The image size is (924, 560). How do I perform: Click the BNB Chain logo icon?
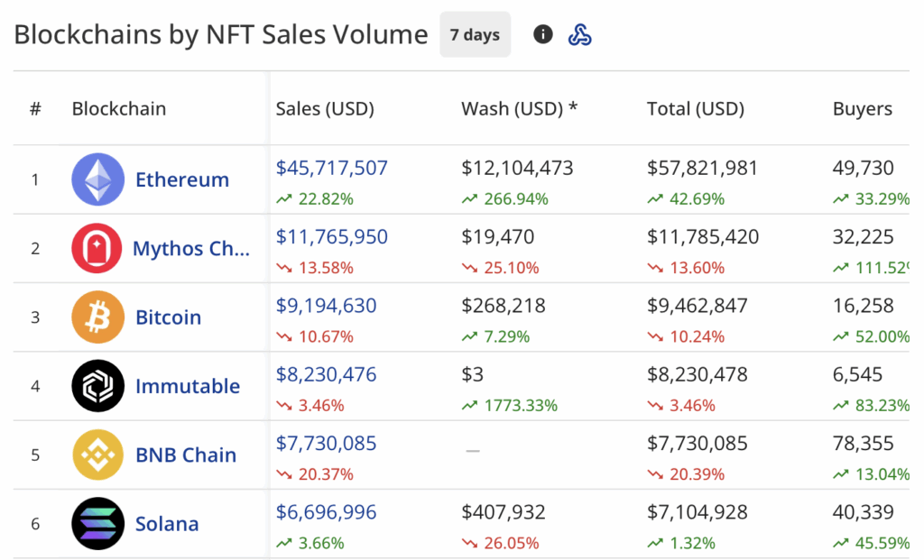[97, 454]
